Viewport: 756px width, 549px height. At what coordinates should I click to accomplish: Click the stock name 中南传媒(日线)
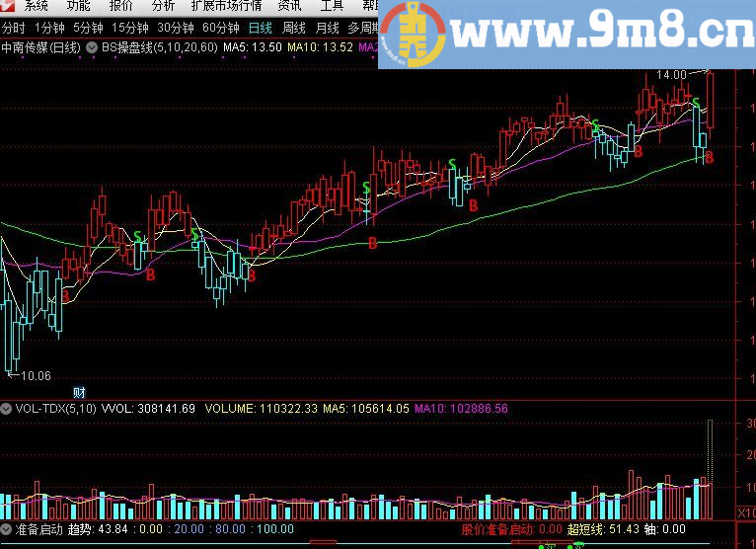coord(41,47)
